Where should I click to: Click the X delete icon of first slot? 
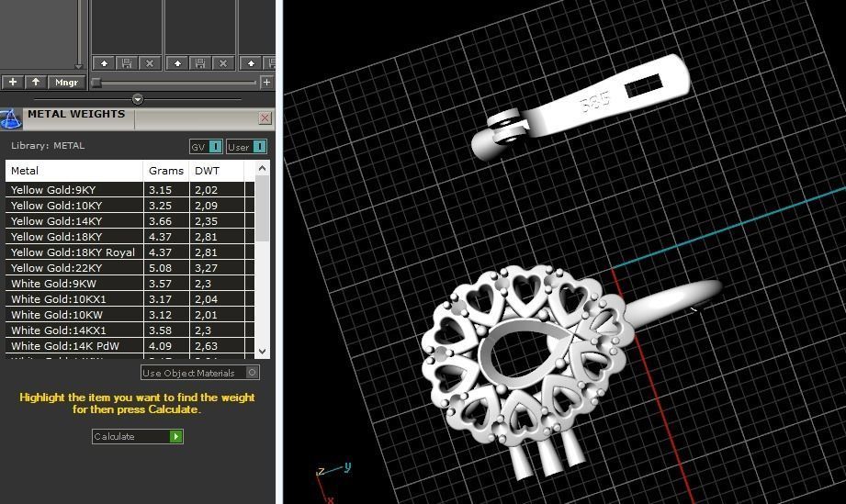150,63
